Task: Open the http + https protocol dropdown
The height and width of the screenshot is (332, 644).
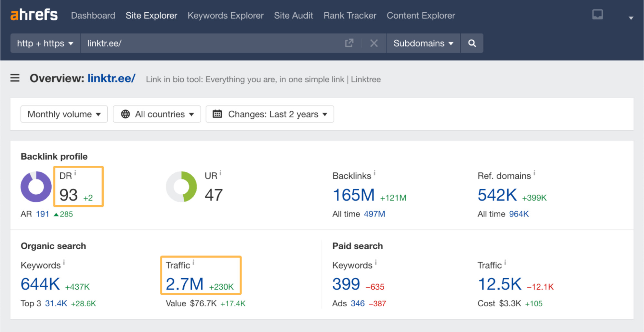Action: pyautogui.click(x=45, y=43)
